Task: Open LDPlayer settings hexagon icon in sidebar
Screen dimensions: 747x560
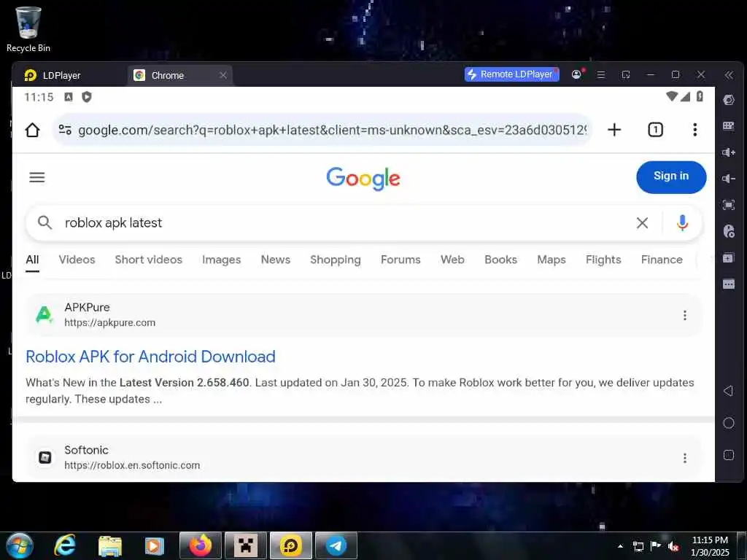Action: click(729, 100)
